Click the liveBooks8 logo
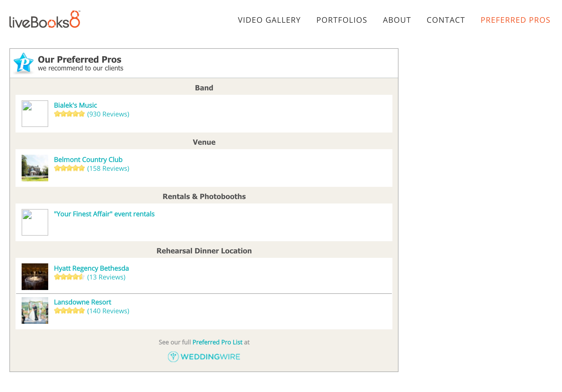562x392 pixels. click(x=45, y=20)
